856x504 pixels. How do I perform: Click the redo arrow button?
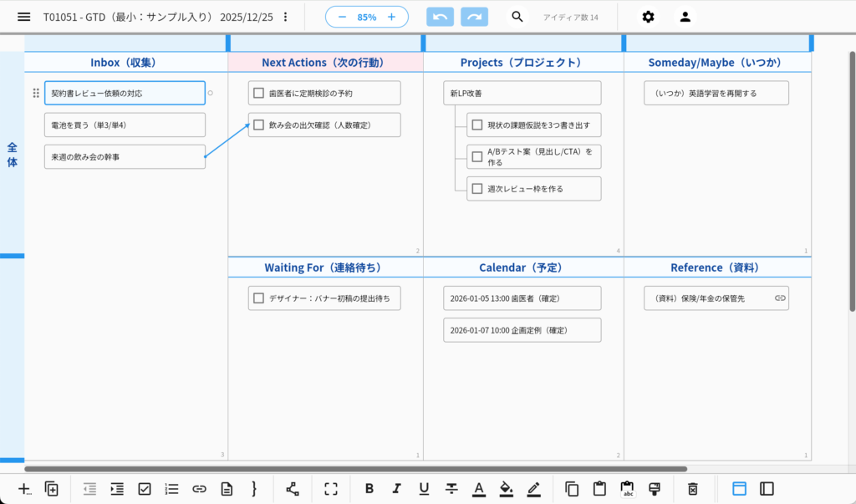click(x=475, y=17)
